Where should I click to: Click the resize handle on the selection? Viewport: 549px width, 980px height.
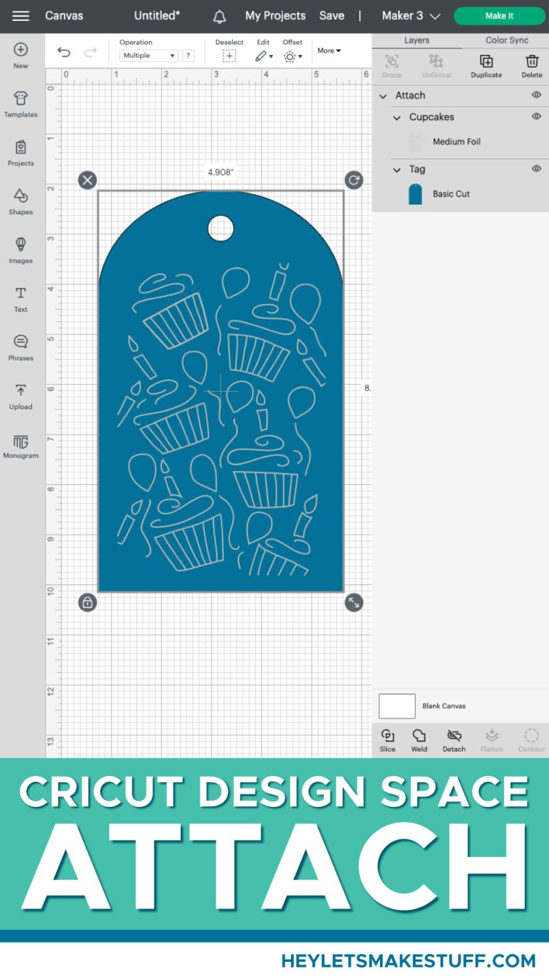(354, 602)
